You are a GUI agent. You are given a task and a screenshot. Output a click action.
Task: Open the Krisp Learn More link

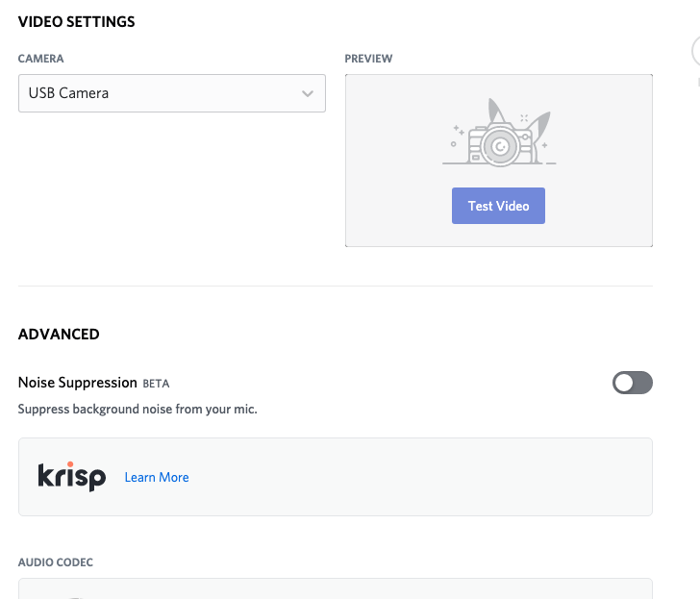point(157,477)
